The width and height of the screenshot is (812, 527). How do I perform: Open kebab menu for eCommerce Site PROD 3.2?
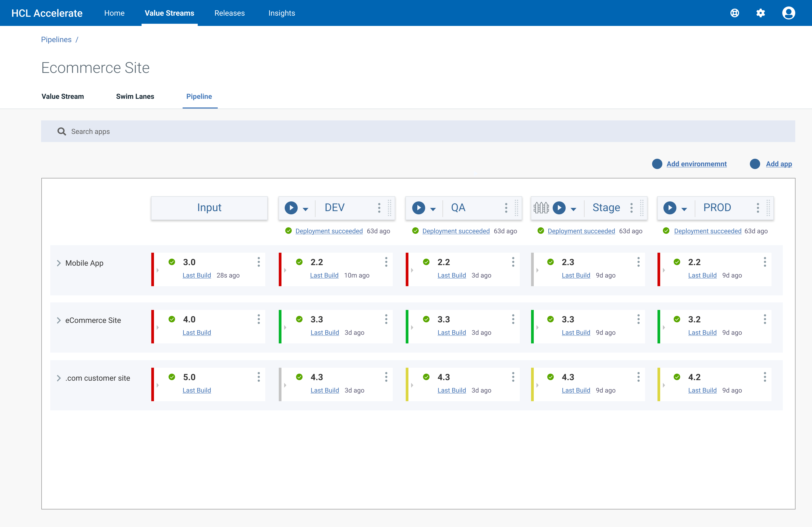764,319
